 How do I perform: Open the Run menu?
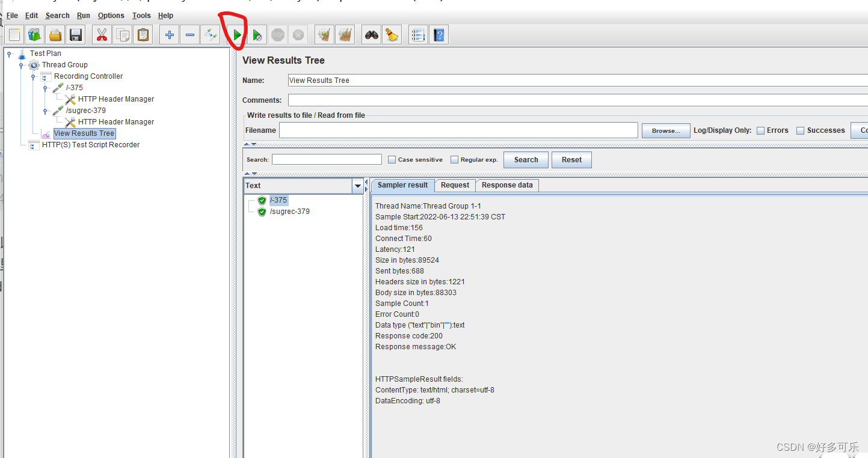click(84, 16)
